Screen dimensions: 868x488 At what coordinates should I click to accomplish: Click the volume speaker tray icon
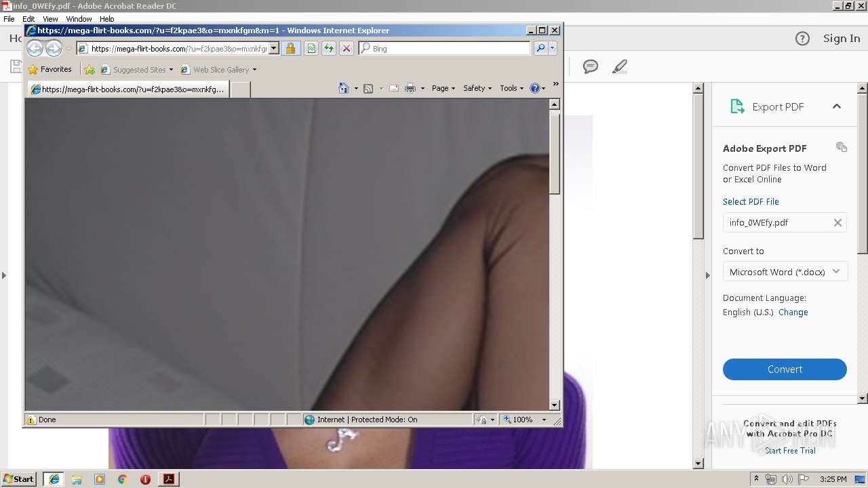point(787,479)
